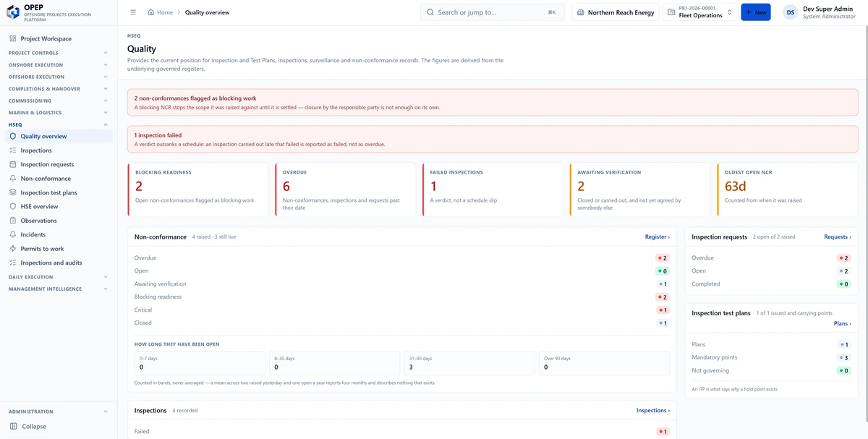Click the blue New button

pyautogui.click(x=756, y=12)
